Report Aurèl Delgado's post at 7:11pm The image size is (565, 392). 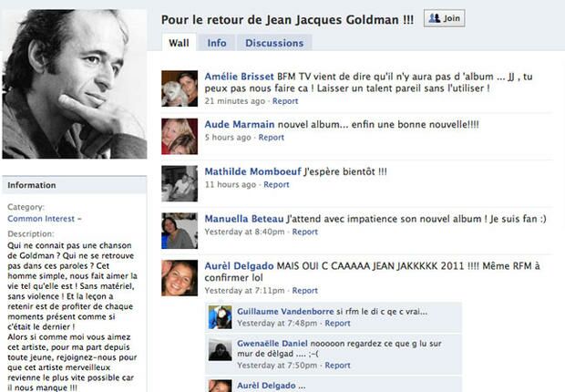click(304, 291)
